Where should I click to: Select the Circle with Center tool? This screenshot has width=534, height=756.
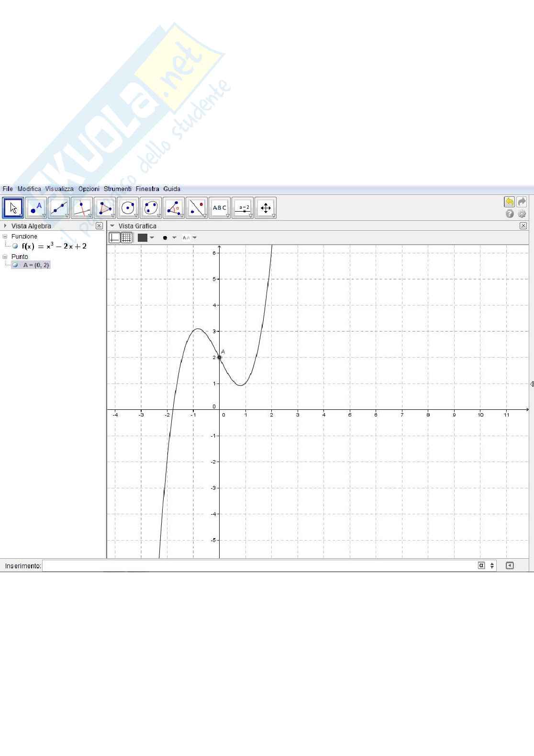[x=128, y=208]
